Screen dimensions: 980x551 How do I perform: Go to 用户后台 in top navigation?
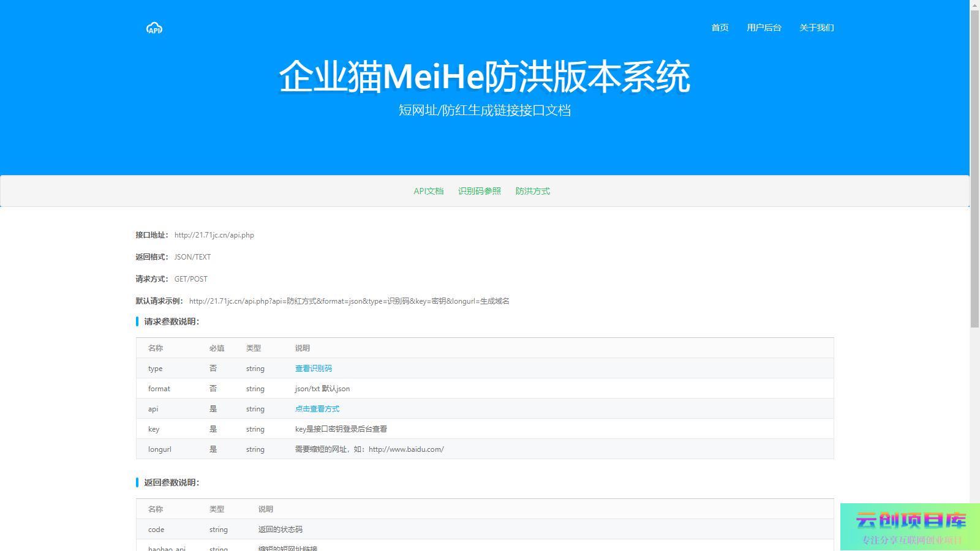tap(764, 28)
